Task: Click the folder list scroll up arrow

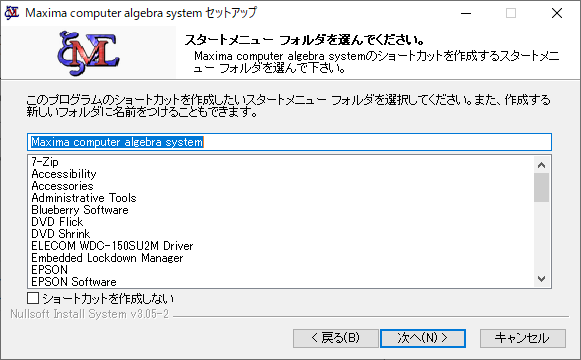Action: pos(541,165)
